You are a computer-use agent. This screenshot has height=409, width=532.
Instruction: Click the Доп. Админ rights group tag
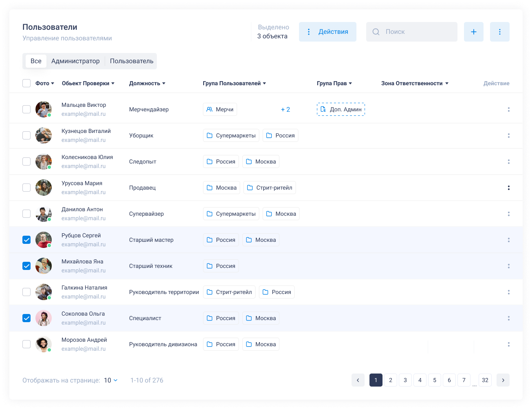click(x=341, y=109)
